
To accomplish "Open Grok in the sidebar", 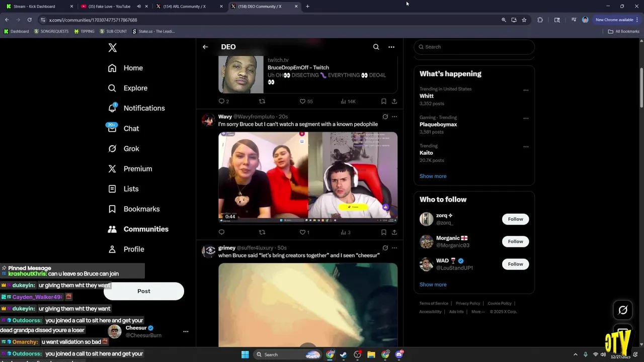I will coord(123,148).
